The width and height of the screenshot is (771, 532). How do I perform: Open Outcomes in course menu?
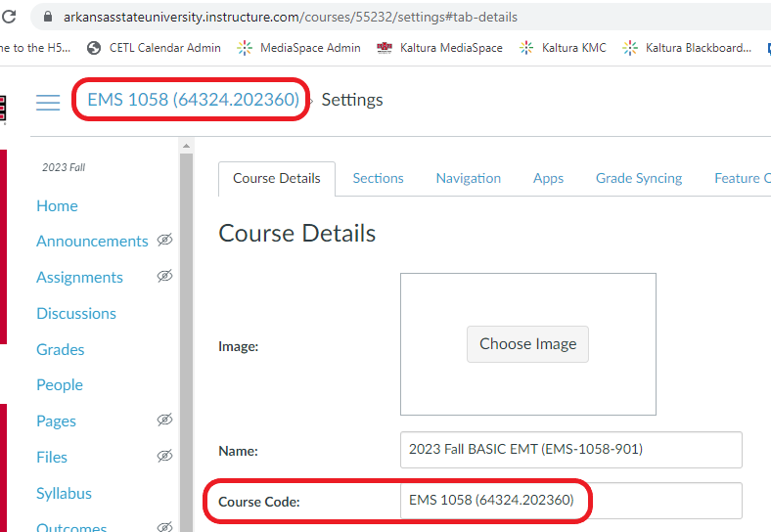click(71, 526)
